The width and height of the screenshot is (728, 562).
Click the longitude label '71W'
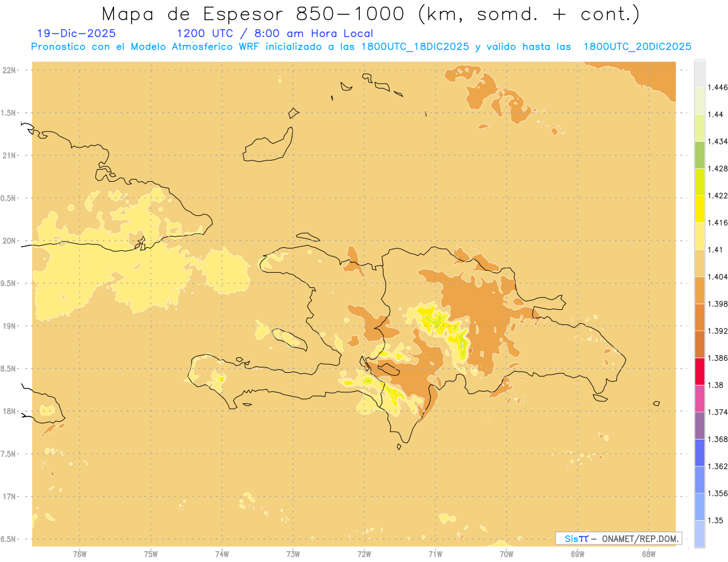tap(435, 554)
